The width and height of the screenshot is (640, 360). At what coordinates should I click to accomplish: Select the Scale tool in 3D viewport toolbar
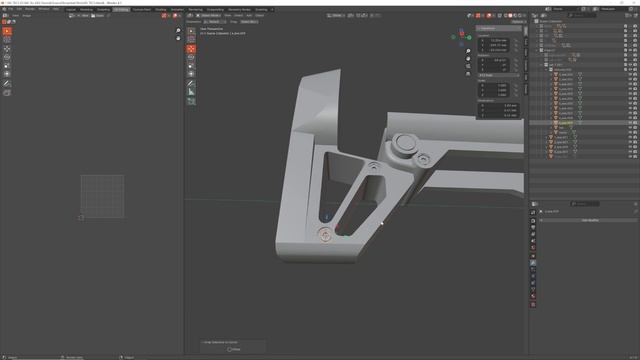coord(191,66)
